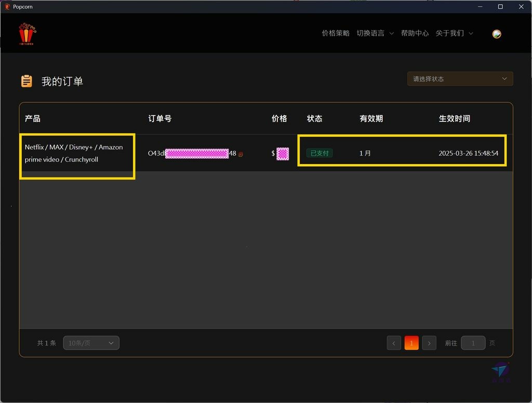Click the orders clipboard icon beside 我的订单
This screenshot has width=532, height=403.
click(27, 81)
